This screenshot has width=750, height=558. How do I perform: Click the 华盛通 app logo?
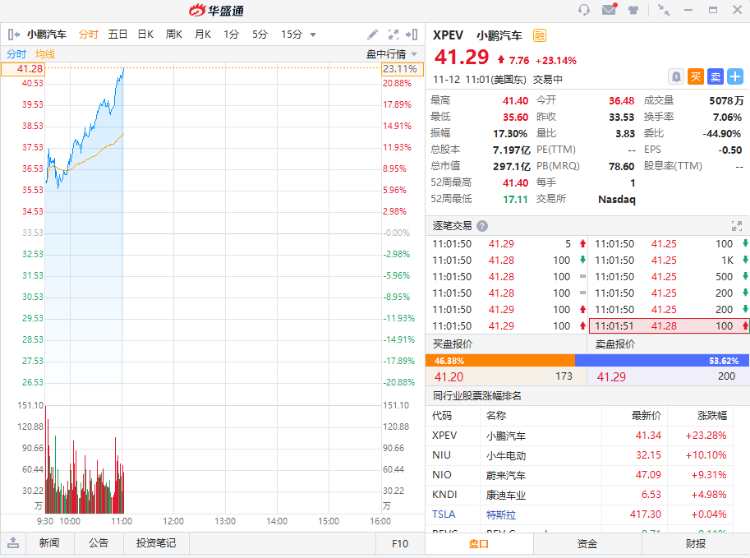click(x=217, y=10)
